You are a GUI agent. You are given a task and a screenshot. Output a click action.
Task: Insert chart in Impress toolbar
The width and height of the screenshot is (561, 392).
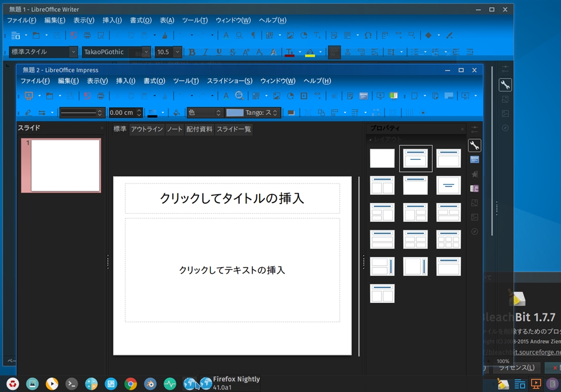(x=290, y=95)
